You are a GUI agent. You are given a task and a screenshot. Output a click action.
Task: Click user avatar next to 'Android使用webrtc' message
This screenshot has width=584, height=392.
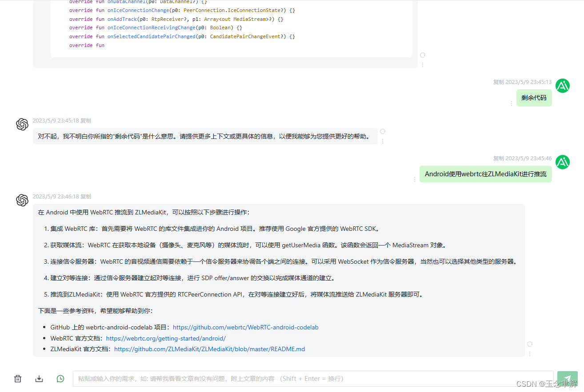563,162
